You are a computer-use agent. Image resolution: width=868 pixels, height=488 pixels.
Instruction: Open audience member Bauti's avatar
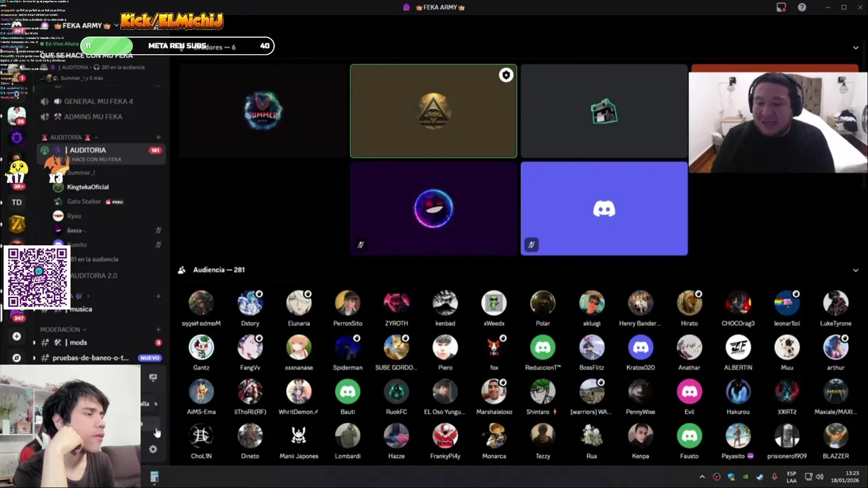(x=347, y=392)
